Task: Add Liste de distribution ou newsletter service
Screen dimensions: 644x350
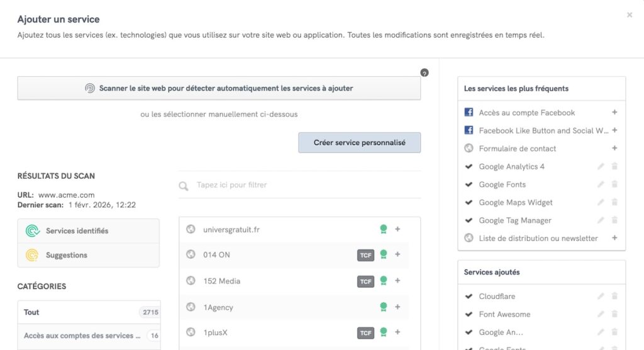Action: (x=614, y=238)
